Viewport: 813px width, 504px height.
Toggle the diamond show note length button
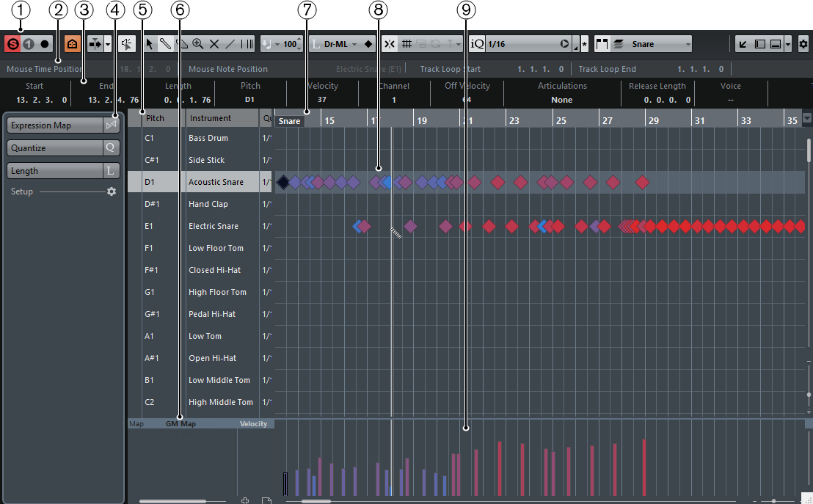click(x=368, y=44)
